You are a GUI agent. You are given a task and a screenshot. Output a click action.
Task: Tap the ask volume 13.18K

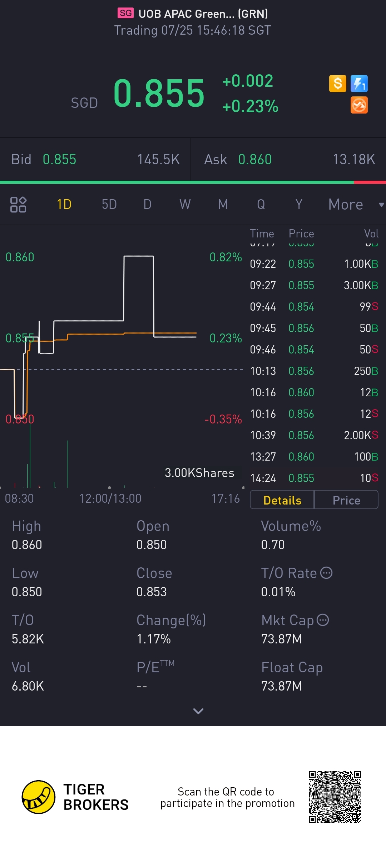[354, 159]
